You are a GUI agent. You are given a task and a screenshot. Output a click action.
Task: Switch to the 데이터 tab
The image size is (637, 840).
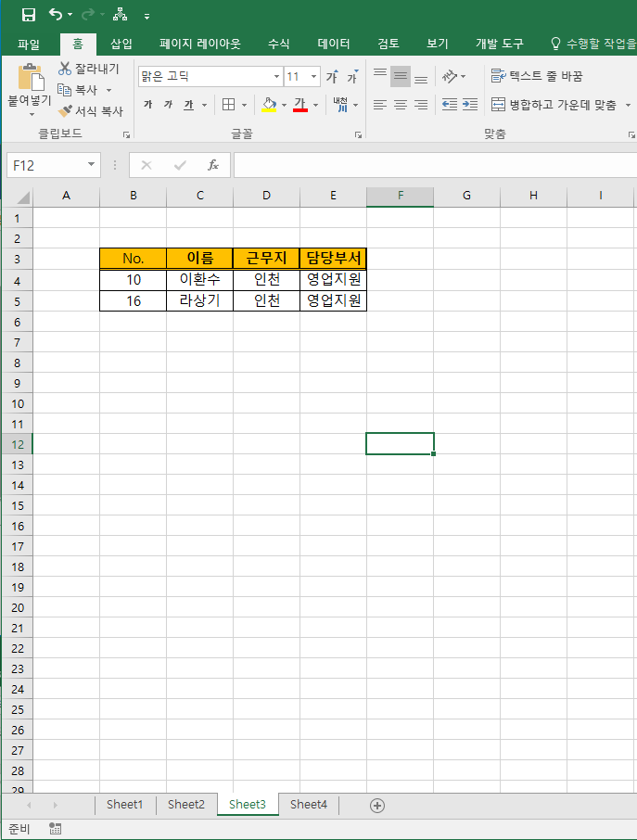[333, 44]
